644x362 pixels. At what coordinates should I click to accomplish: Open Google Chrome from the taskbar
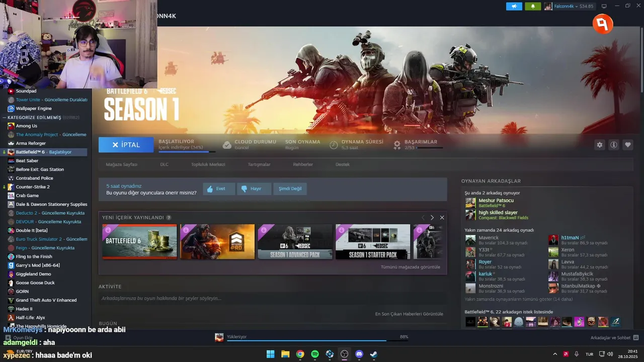click(300, 354)
